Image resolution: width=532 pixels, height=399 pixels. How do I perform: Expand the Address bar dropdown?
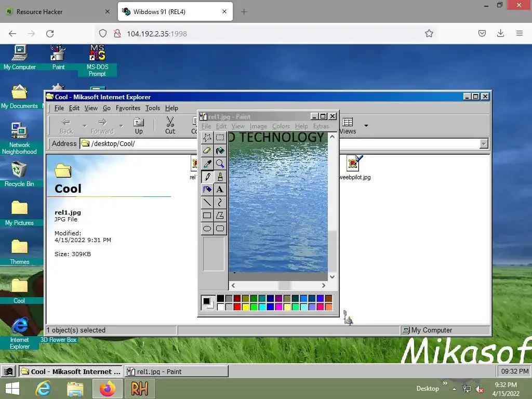484,144
